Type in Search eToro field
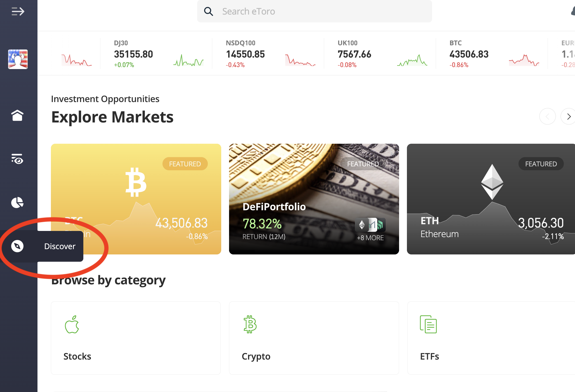Image resolution: width=575 pixels, height=392 pixels. click(x=322, y=11)
